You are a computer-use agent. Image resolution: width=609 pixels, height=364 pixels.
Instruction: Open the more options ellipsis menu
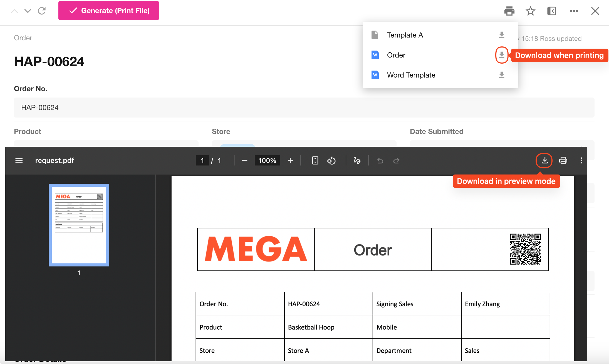coord(574,11)
